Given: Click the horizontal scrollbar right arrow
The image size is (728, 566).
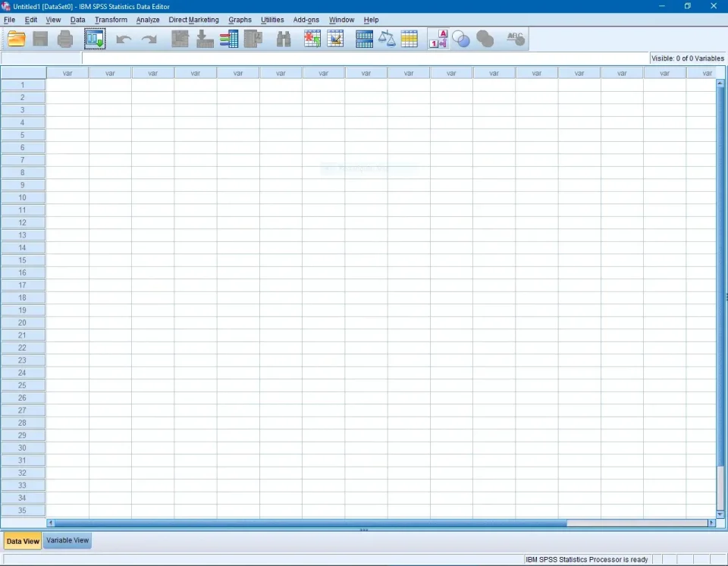Looking at the screenshot, I should (711, 523).
